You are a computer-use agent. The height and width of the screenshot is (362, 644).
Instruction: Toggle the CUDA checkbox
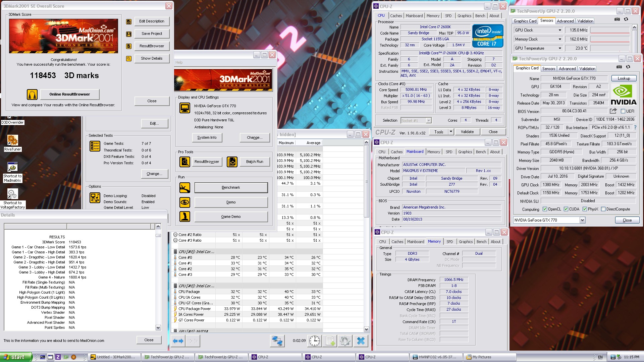(566, 209)
